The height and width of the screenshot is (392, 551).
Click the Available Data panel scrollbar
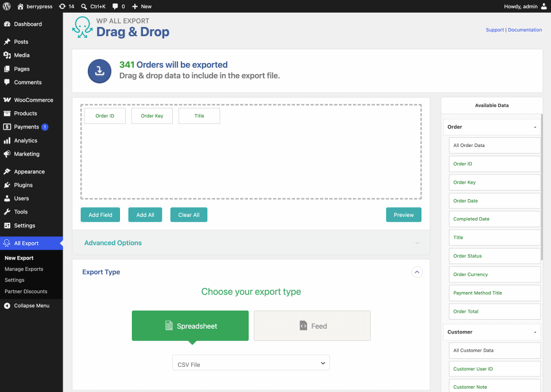click(542, 187)
